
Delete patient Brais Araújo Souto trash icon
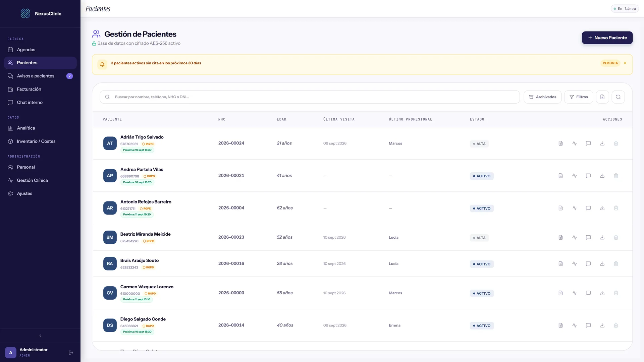(x=616, y=264)
